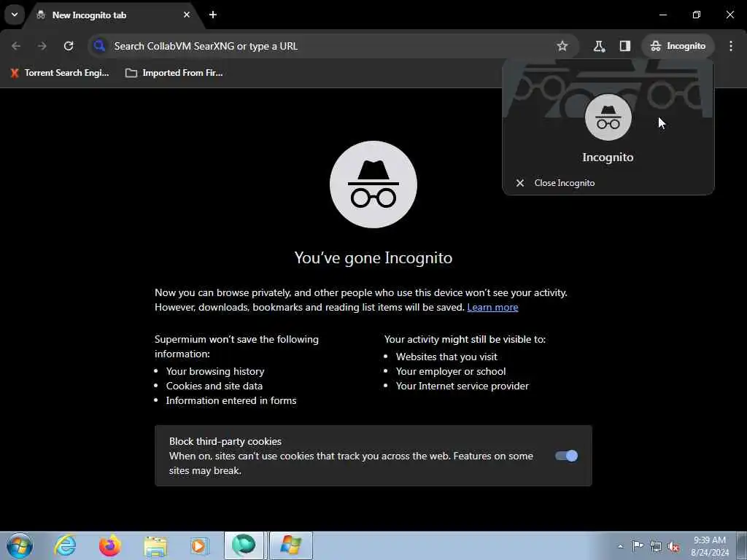Open Windows Media Player from taskbar
The width and height of the screenshot is (747, 560).
pyautogui.click(x=198, y=545)
